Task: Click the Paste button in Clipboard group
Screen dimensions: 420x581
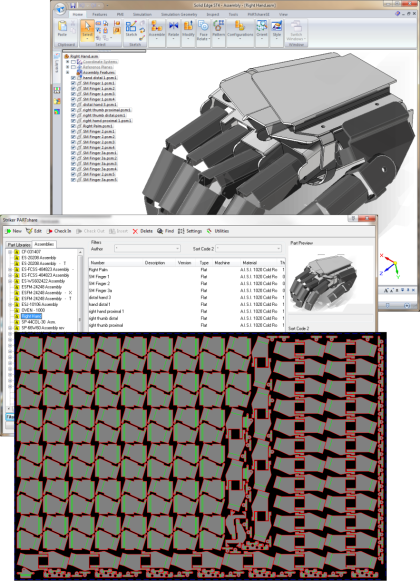Action: [x=62, y=29]
